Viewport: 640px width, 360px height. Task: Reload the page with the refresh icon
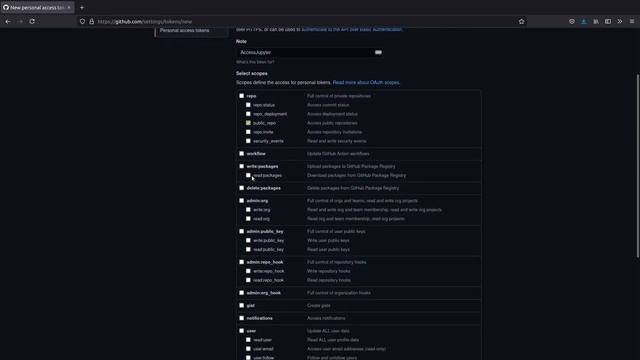(32, 21)
